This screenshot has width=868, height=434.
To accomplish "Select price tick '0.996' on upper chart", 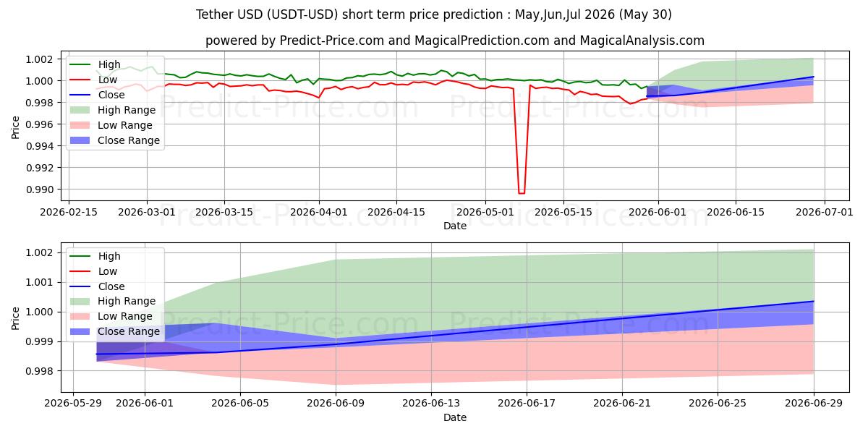I will point(41,124).
